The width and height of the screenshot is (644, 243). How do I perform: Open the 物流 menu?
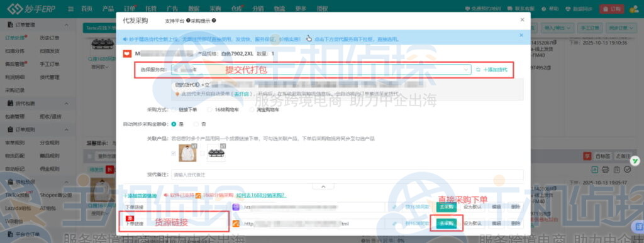click(279, 9)
